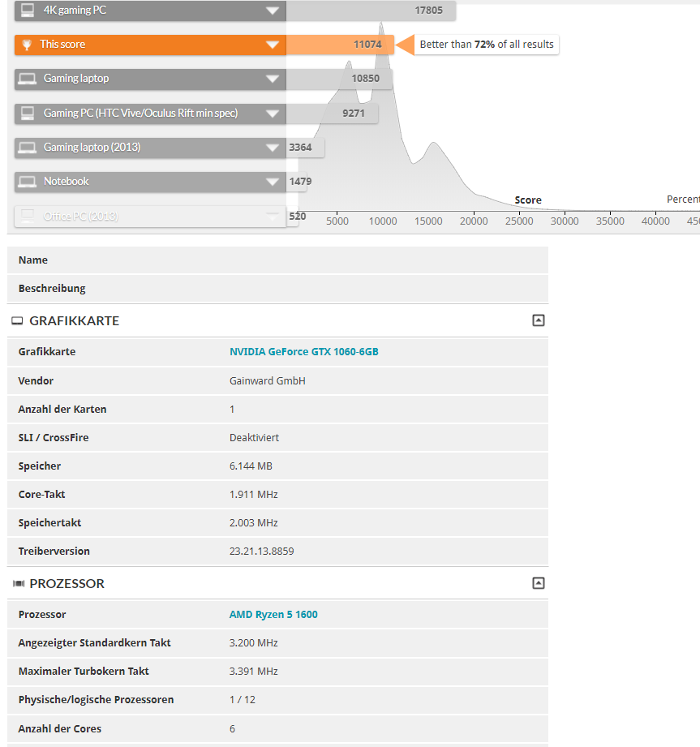Click the Anzahl der Cores label
The height and width of the screenshot is (747, 700).
click(x=59, y=729)
